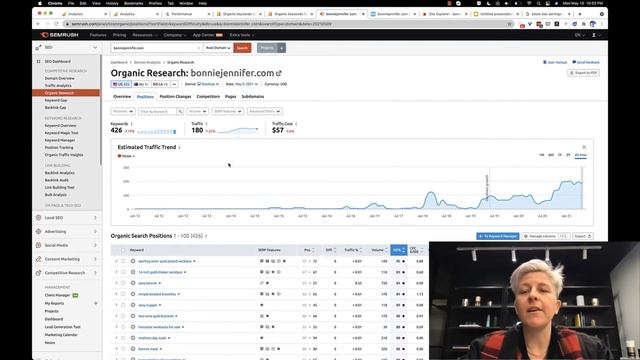This screenshot has width=640, height=360.
Task: Open the Device Desktop dropdown
Action: pos(208,84)
